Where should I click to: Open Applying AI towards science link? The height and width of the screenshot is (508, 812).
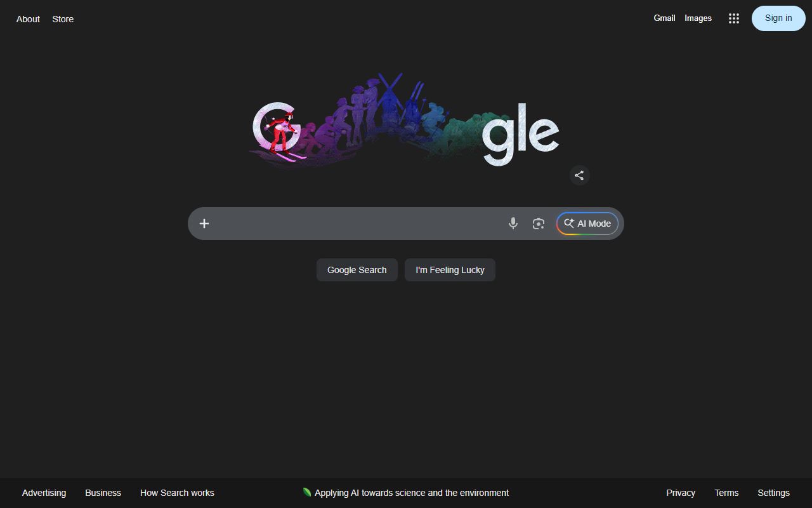(412, 493)
